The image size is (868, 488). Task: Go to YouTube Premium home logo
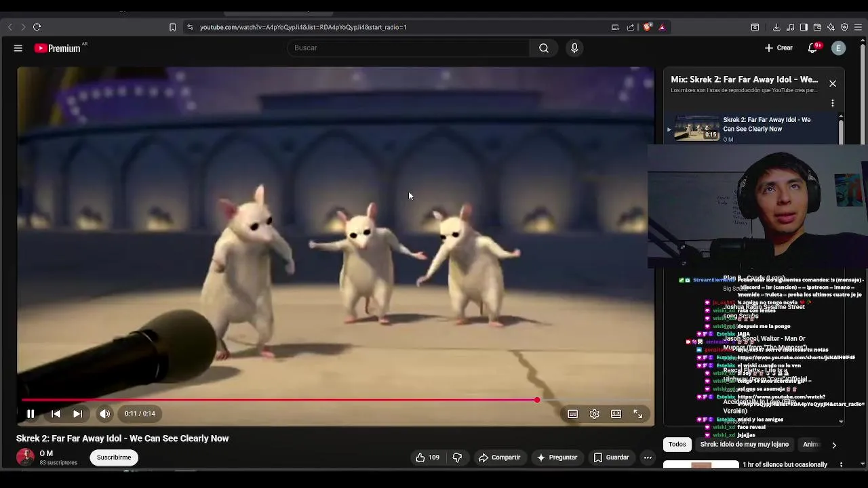58,48
